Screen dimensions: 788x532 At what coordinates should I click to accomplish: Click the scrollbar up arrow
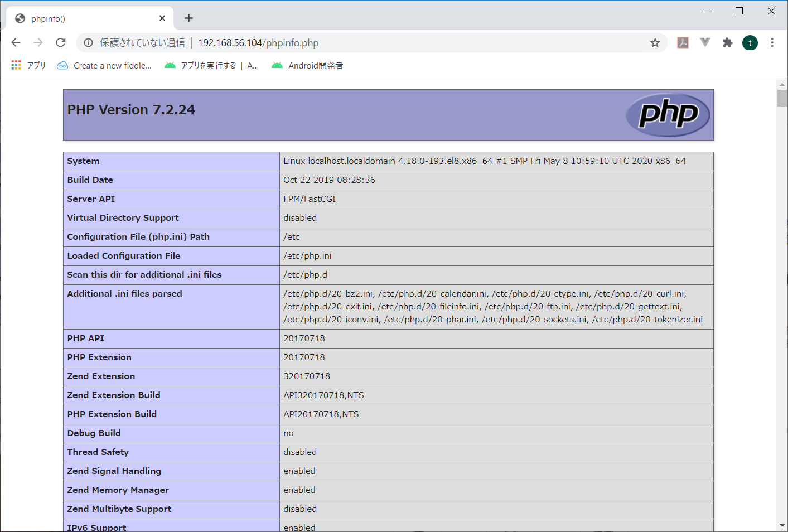(x=782, y=84)
